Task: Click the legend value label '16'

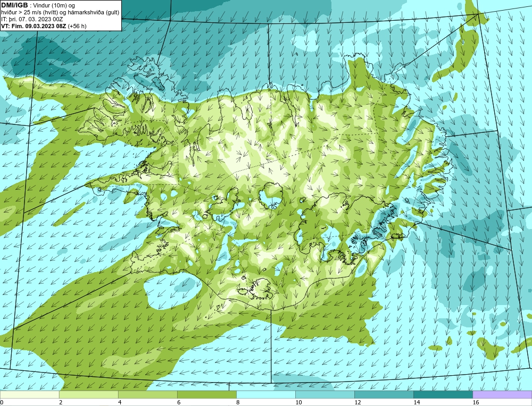Action: pos(476,402)
